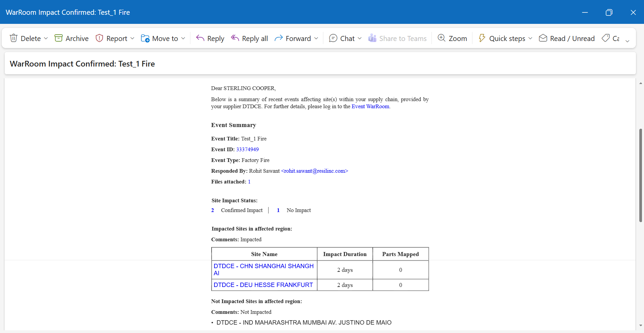Open the Delete options dropdown arrow

pyautogui.click(x=46, y=38)
